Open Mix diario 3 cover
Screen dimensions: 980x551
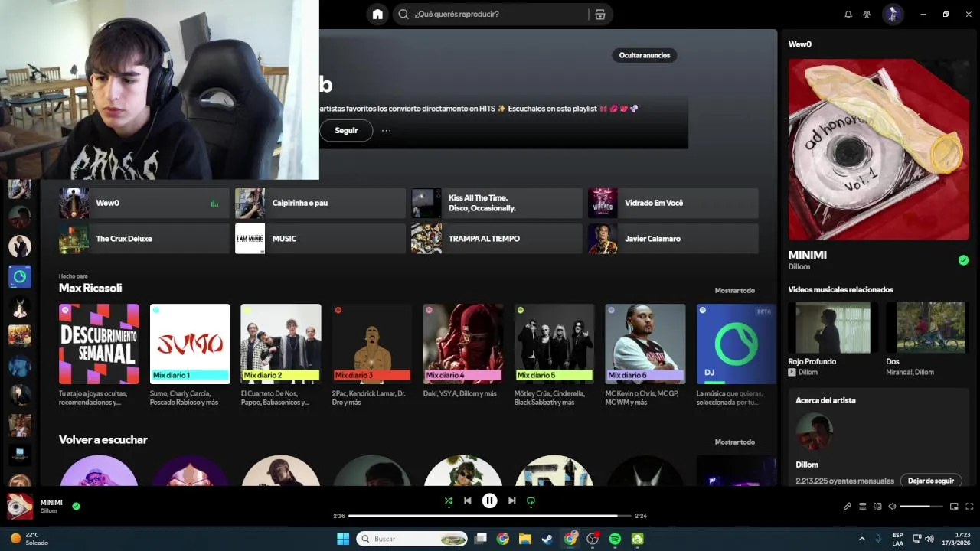point(372,344)
